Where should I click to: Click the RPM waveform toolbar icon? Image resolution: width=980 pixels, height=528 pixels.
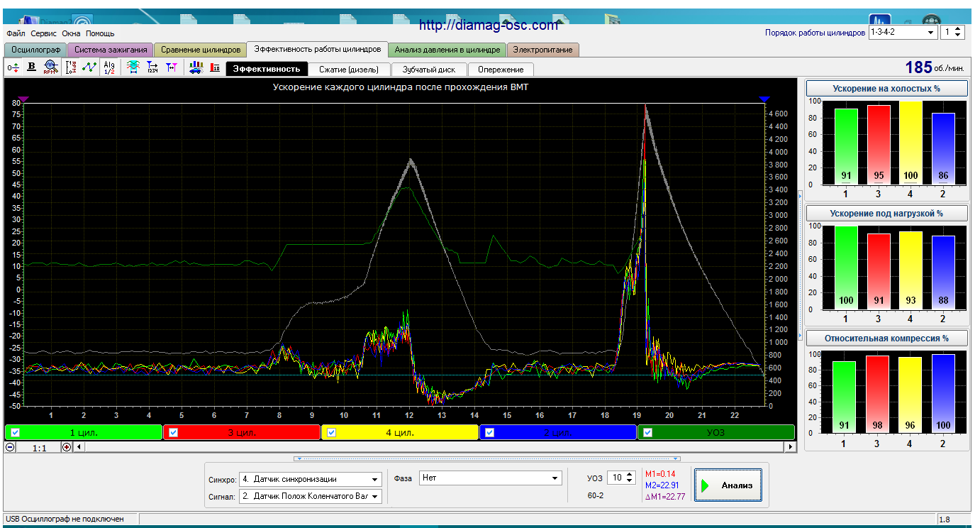[x=50, y=67]
